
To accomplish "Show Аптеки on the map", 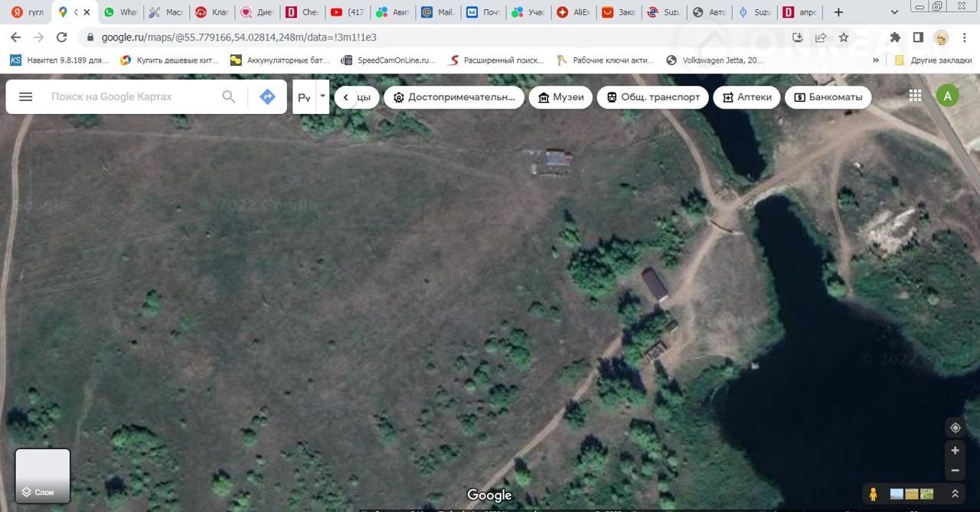I will point(746,97).
